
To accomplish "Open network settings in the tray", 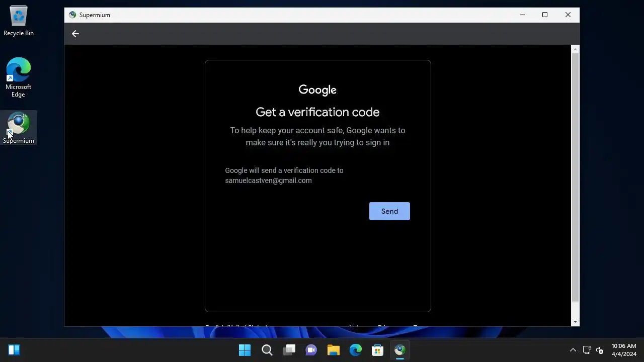I will click(587, 350).
